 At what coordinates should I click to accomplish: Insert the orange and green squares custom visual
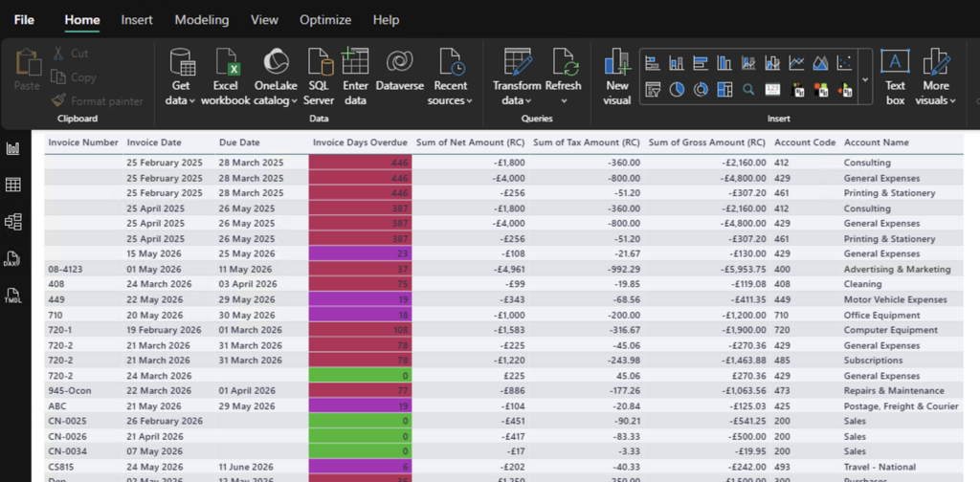tap(820, 90)
